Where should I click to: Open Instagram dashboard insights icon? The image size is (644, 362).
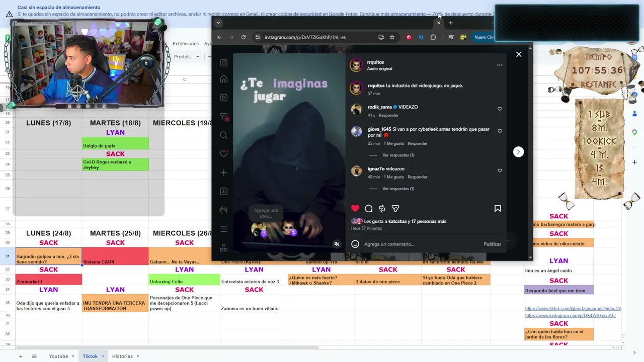click(224, 191)
